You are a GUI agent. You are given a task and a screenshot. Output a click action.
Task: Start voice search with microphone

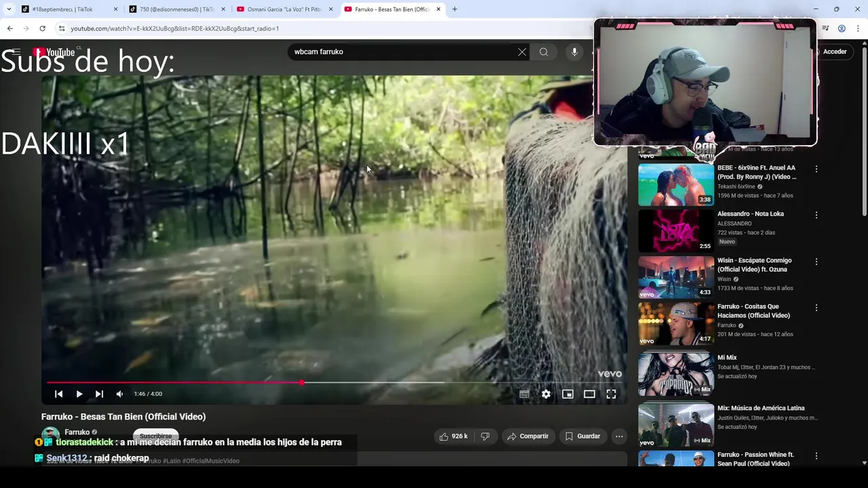click(x=574, y=52)
